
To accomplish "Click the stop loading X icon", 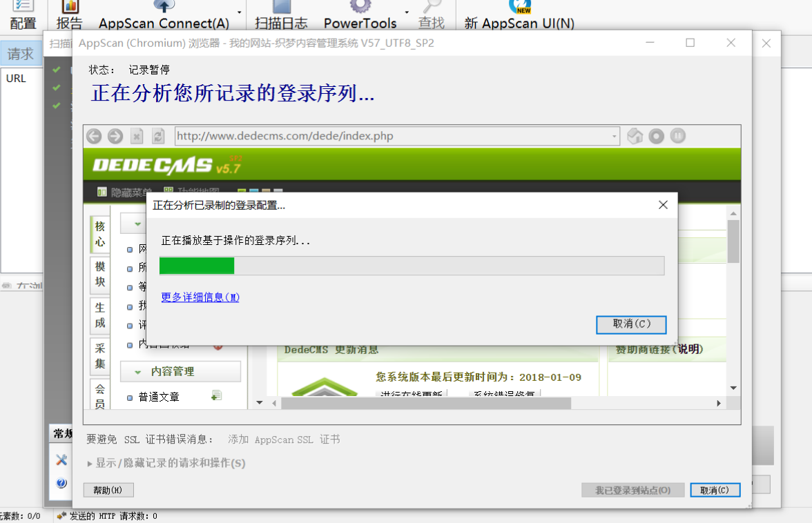I will click(137, 136).
